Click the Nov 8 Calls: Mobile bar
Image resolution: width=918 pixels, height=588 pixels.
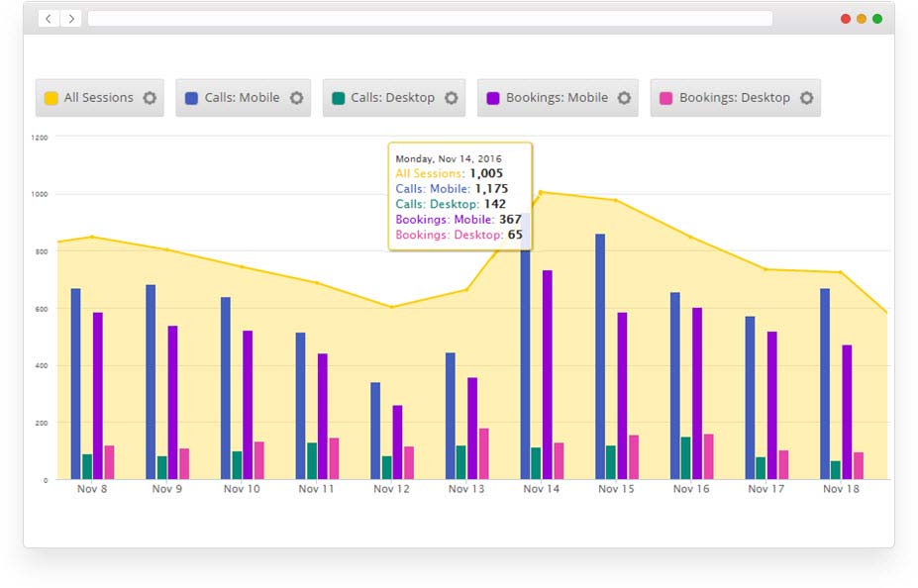[x=75, y=384]
